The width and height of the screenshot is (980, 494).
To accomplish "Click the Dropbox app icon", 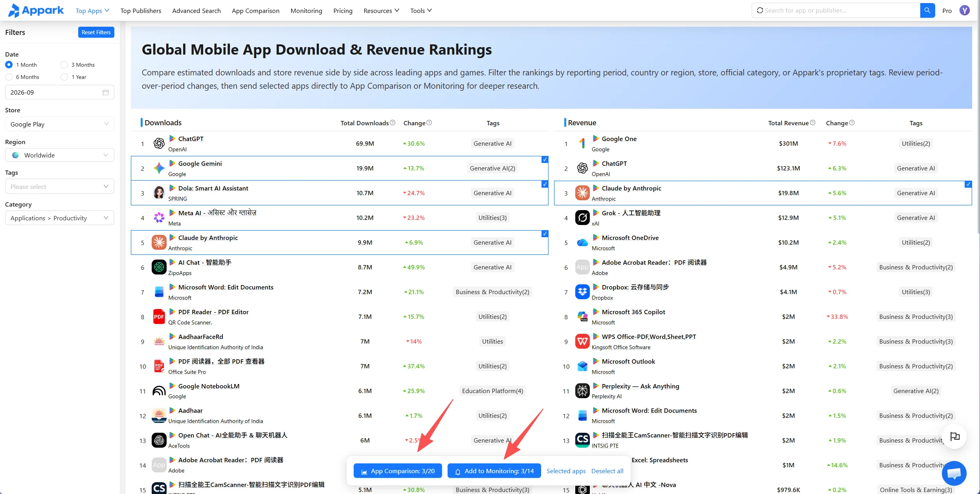I will tap(582, 292).
